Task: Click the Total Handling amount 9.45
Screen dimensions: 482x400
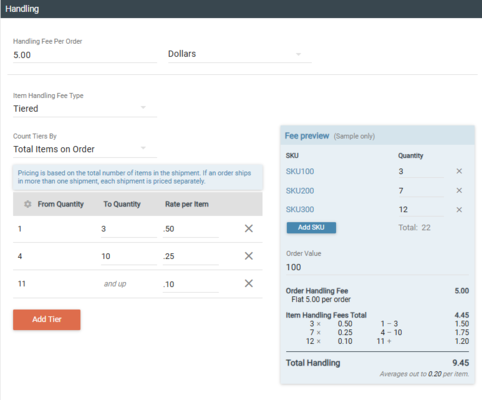Action: point(461,363)
